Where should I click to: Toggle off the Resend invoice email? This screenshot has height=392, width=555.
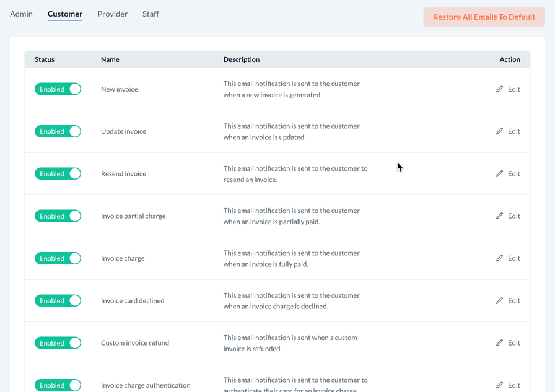[x=58, y=174]
